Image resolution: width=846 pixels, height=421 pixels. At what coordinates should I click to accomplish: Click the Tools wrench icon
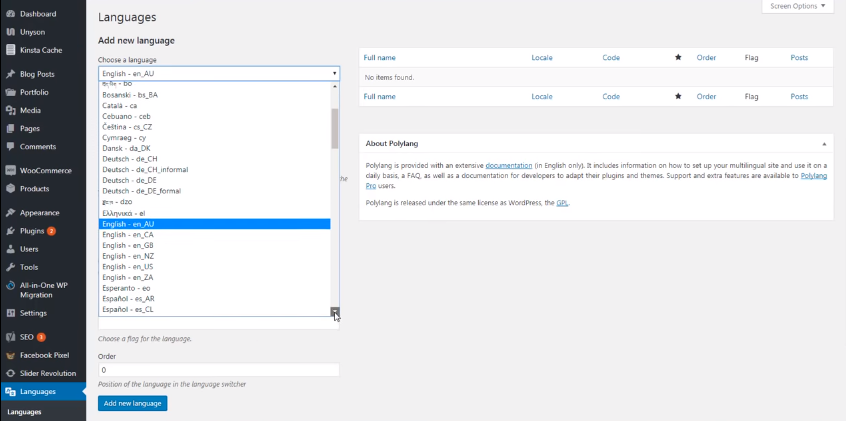coord(10,267)
